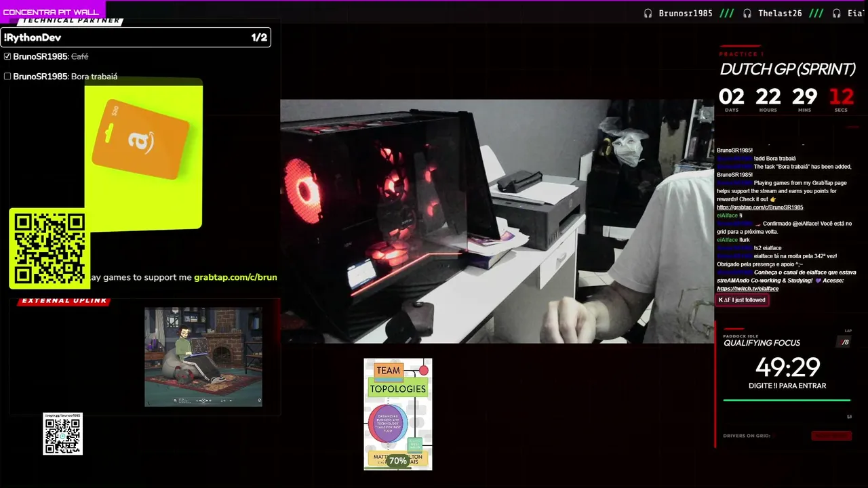Viewport: 868px width, 488px height.
Task: Click the 02 days countdown value
Action: (732, 97)
